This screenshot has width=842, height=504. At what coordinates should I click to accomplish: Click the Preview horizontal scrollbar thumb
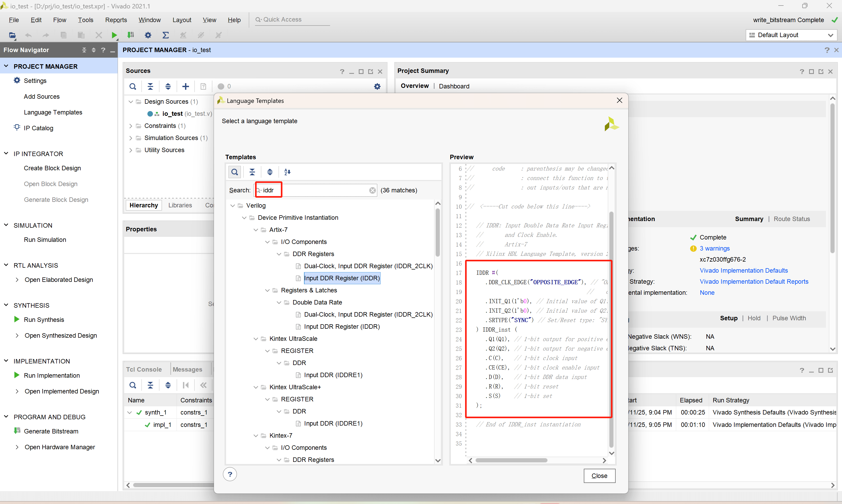coord(511,460)
